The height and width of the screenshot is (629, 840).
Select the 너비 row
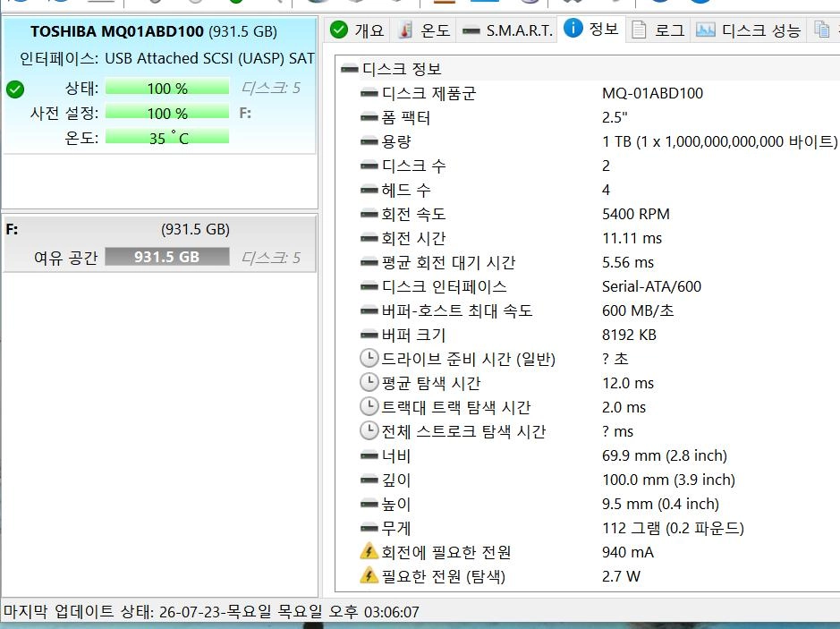[x=590, y=455]
